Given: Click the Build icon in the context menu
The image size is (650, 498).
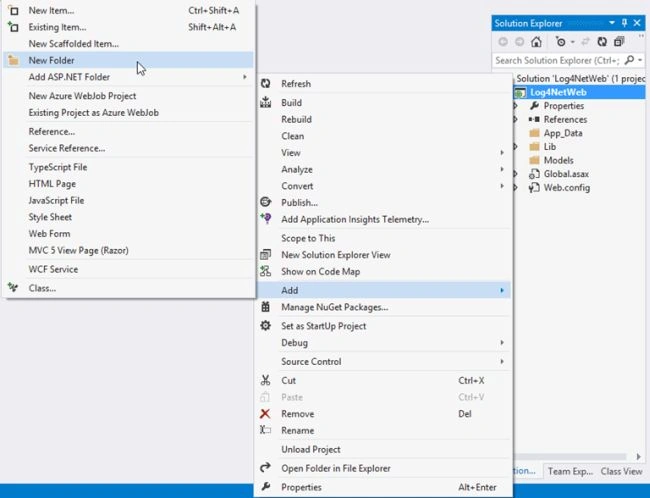Looking at the screenshot, I should (x=265, y=102).
